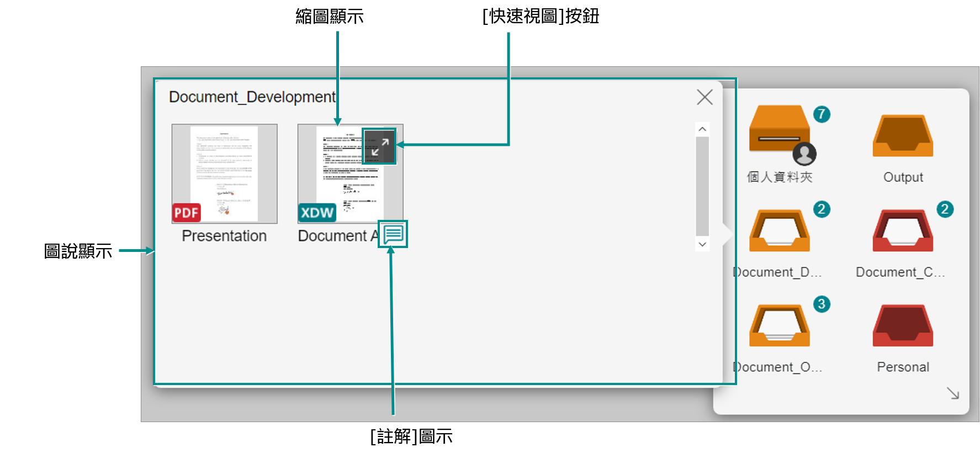Viewport: 980px width, 458px height.
Task: Open the Output tray
Action: point(903,136)
